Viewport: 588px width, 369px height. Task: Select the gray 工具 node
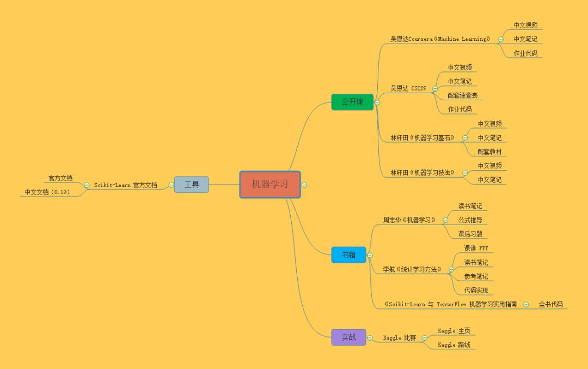pos(191,184)
